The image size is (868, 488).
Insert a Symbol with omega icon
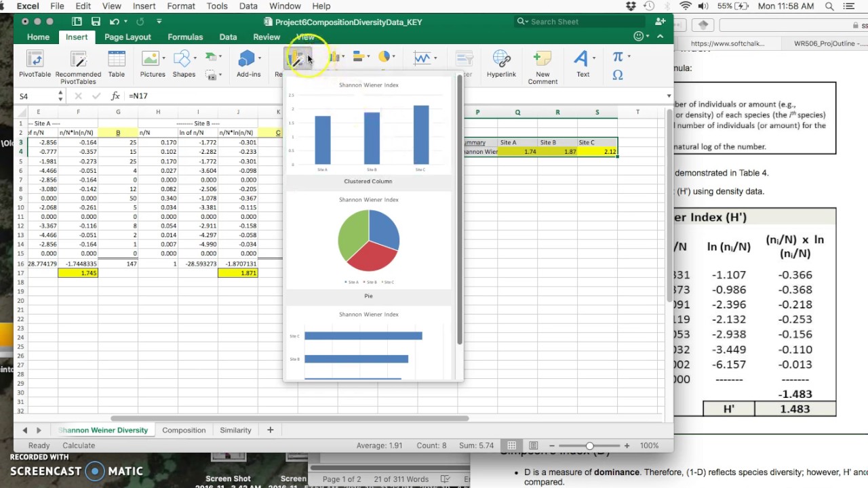pyautogui.click(x=618, y=75)
